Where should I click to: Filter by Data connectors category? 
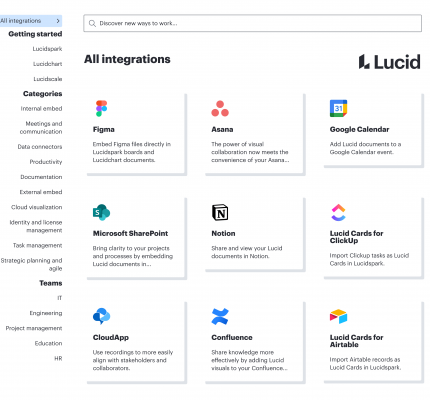point(40,147)
